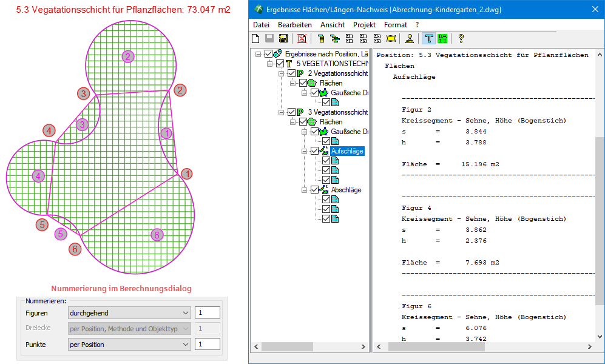Viewport: 605px width, 364px height.
Task: Uncheck the Abschläge tree checkbox
Action: [314, 190]
